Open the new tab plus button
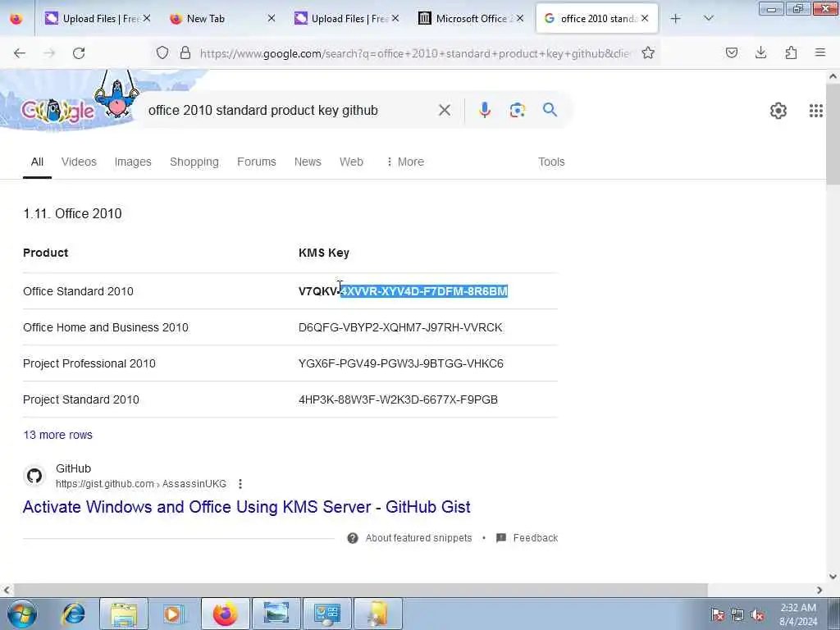 (676, 19)
